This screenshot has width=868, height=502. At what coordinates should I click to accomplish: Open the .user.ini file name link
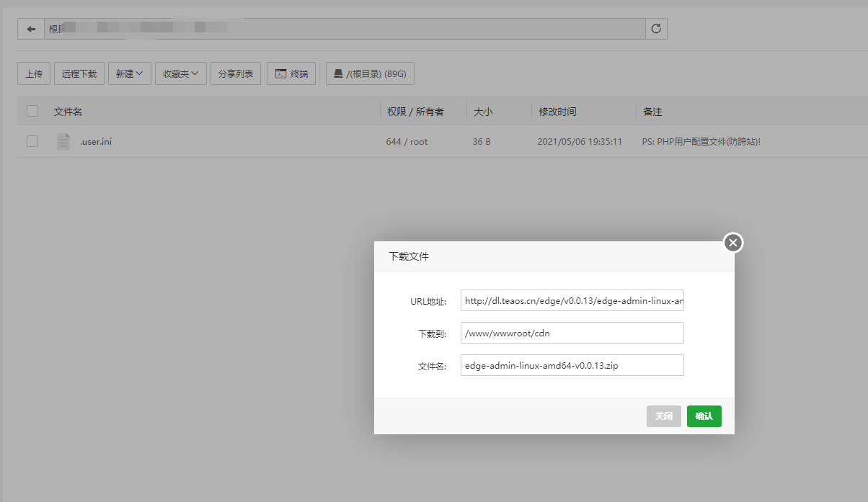tap(96, 142)
